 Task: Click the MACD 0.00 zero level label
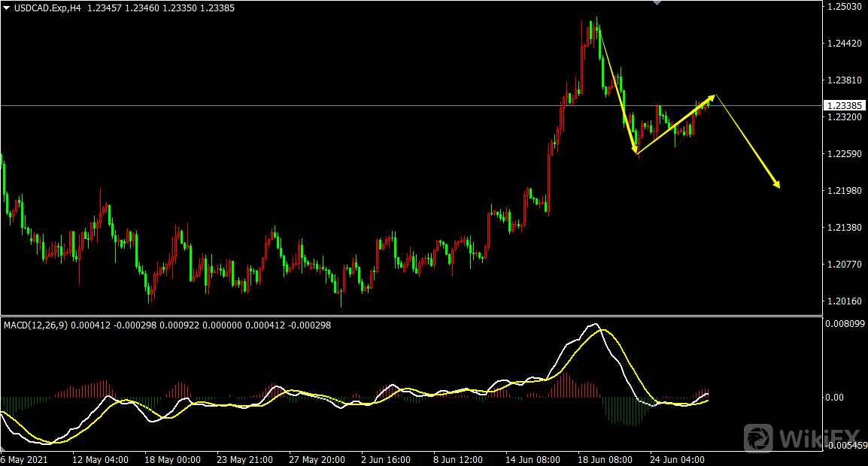point(836,398)
